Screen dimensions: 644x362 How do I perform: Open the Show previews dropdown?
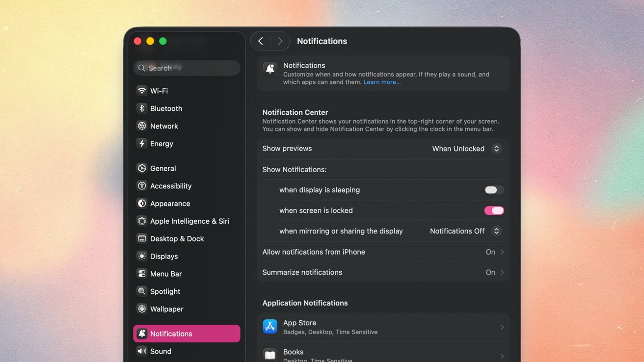click(465, 148)
